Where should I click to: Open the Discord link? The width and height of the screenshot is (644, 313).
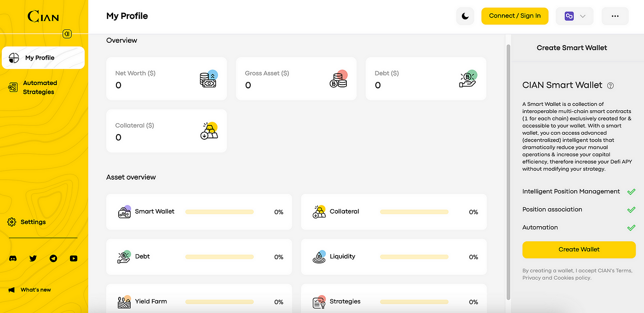[x=13, y=259]
